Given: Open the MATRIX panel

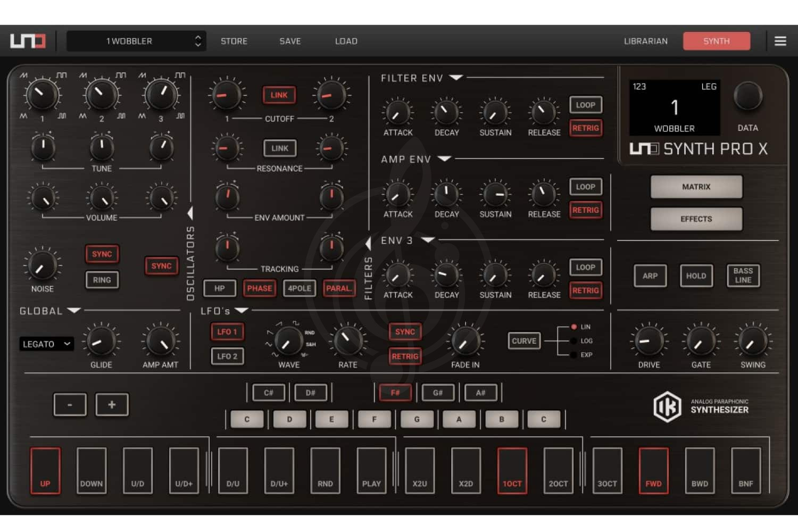Looking at the screenshot, I should click(x=696, y=187).
